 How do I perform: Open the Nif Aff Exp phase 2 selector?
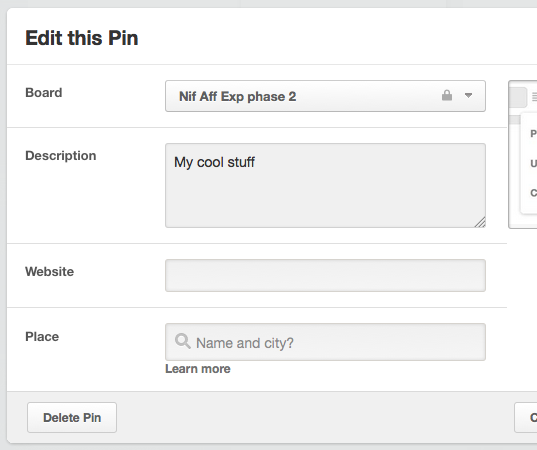coord(325,96)
